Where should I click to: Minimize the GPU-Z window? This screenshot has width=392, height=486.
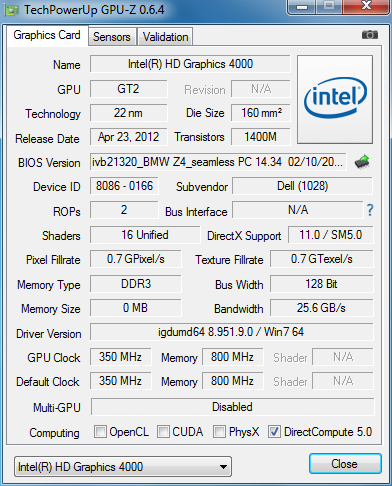coord(302,7)
